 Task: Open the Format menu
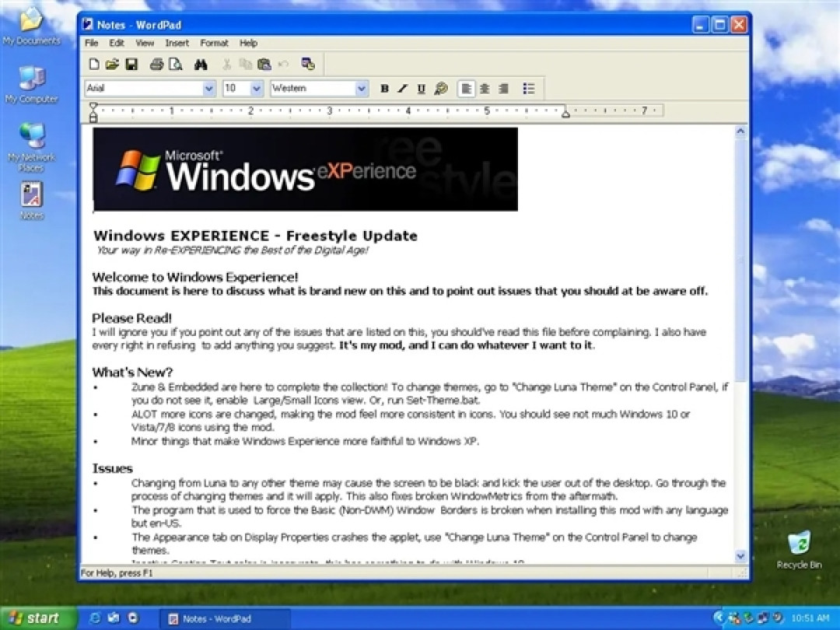coord(214,43)
